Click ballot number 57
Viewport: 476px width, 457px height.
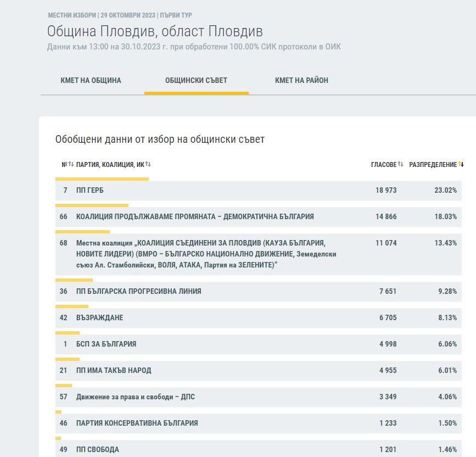(64, 397)
